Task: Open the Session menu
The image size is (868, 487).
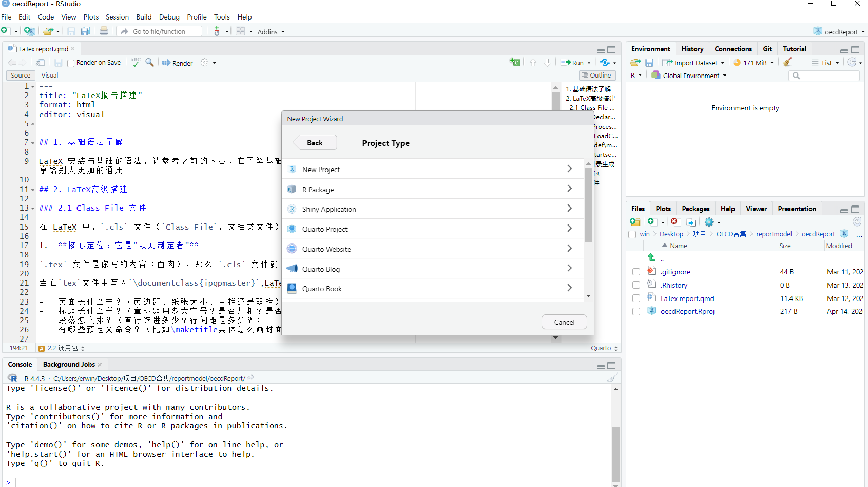Action: tap(117, 17)
